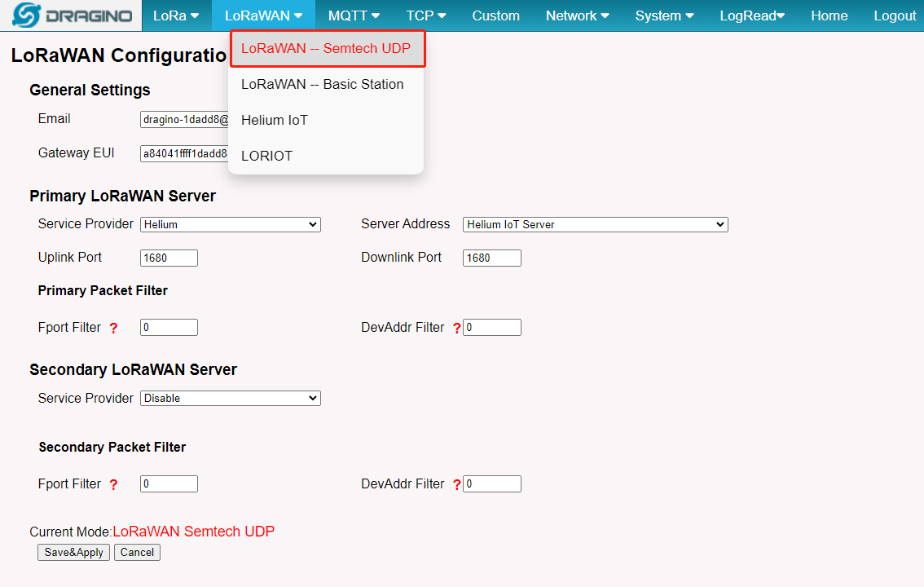The height and width of the screenshot is (587, 924).
Task: Open the Server Address dropdown
Action: [x=595, y=224]
